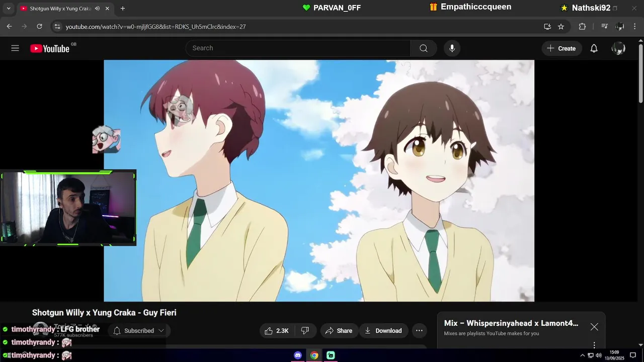
Task: Open the Chrome extensions puzzle icon
Action: tap(582, 26)
